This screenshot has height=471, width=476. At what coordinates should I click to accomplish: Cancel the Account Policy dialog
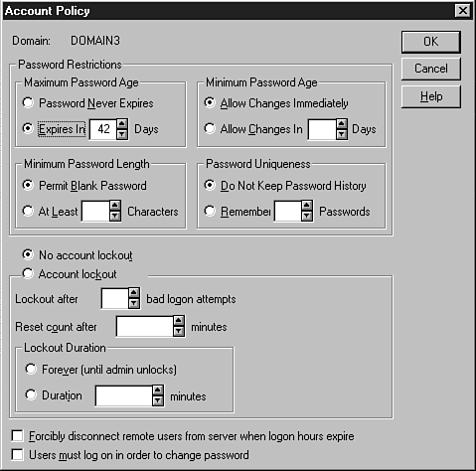point(431,69)
